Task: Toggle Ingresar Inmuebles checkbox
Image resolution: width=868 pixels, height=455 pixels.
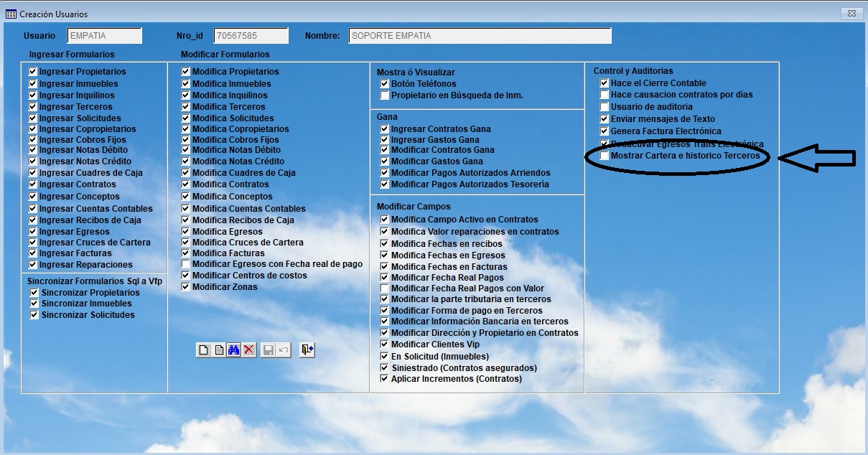Action: (x=33, y=84)
